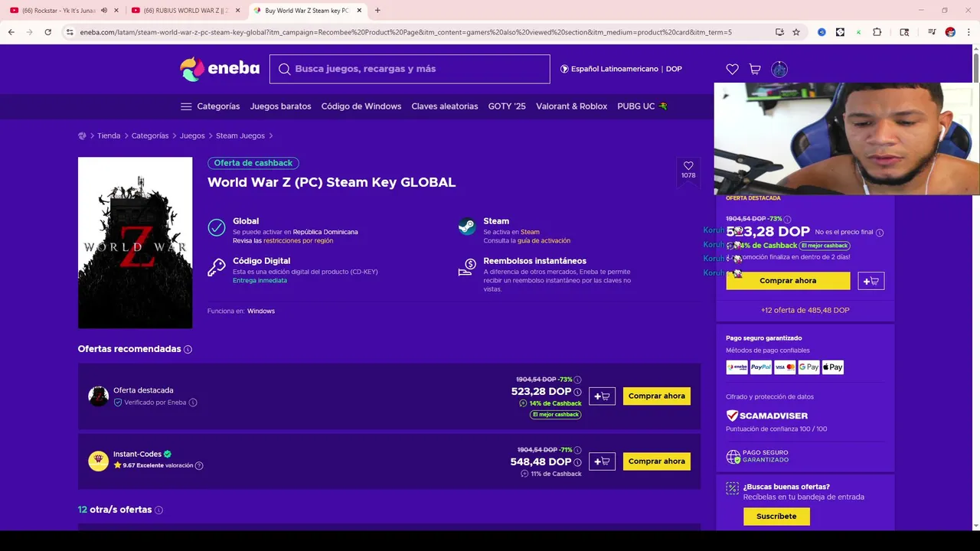Open a new browser tab
This screenshot has width=980, height=551.
(377, 11)
